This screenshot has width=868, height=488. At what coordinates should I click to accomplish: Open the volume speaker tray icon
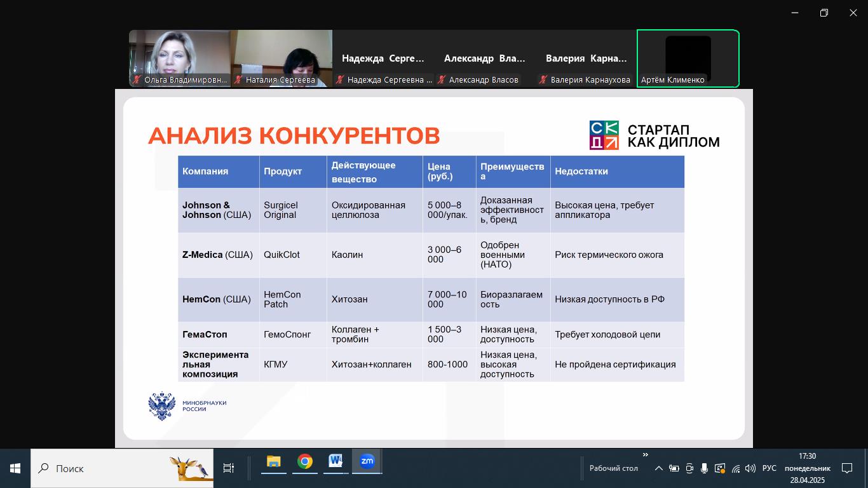pos(750,468)
